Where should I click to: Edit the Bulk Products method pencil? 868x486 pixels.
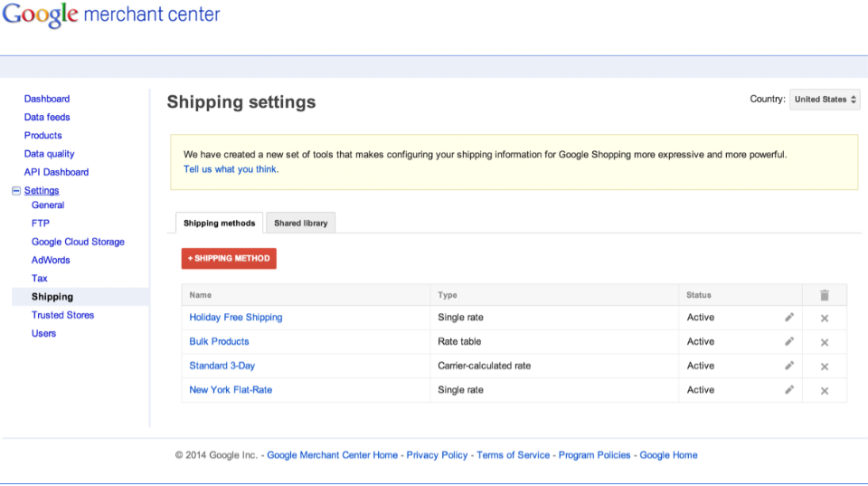point(789,341)
